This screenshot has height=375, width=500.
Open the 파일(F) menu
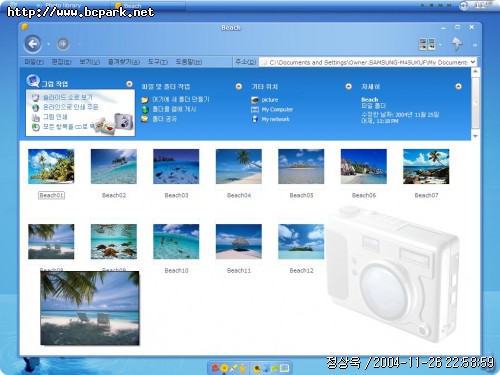pyautogui.click(x=34, y=62)
